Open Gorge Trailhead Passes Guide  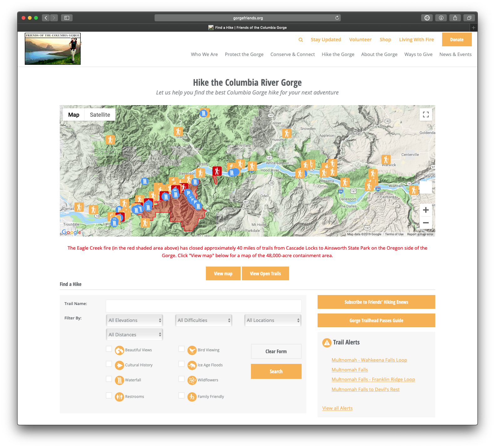tap(376, 320)
